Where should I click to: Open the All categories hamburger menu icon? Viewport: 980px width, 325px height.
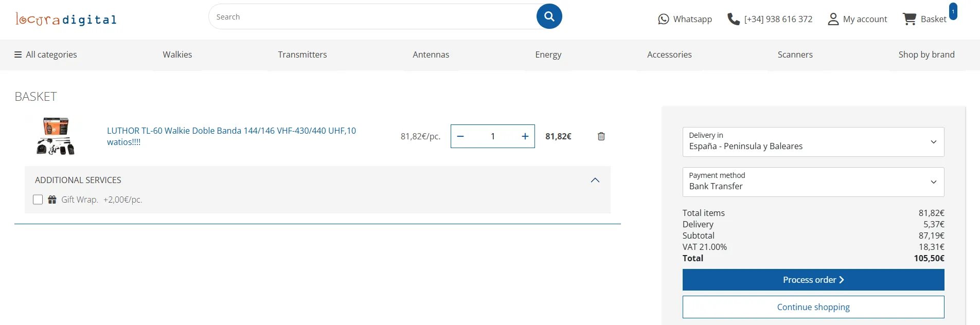click(x=17, y=54)
